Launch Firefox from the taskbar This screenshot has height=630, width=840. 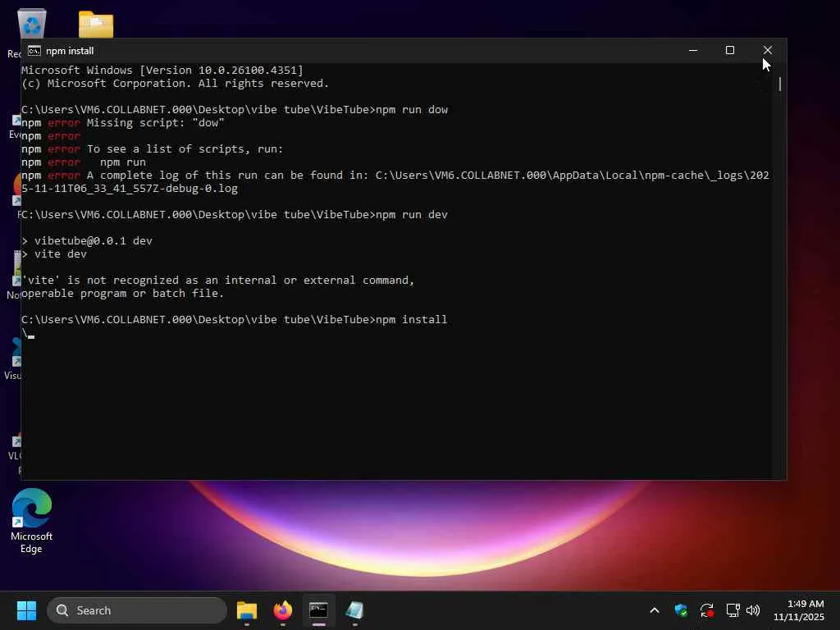click(x=283, y=610)
